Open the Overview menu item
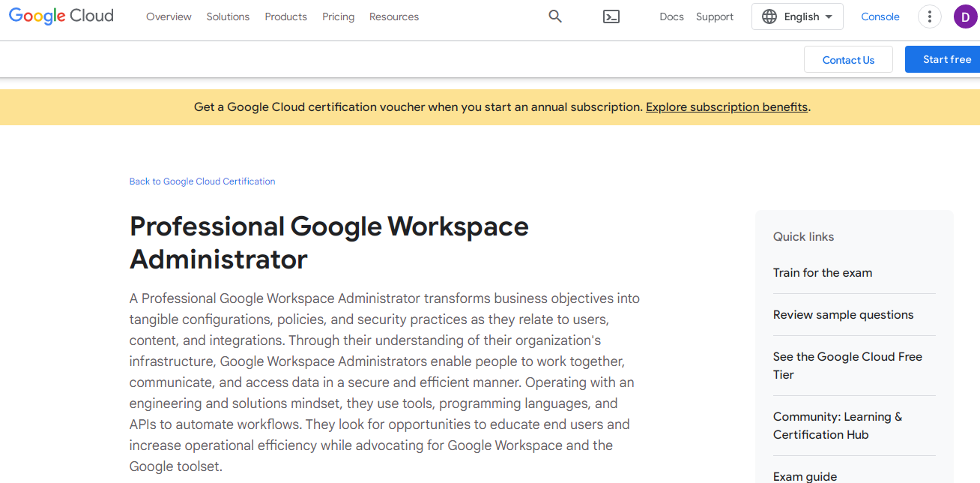 (x=169, y=16)
